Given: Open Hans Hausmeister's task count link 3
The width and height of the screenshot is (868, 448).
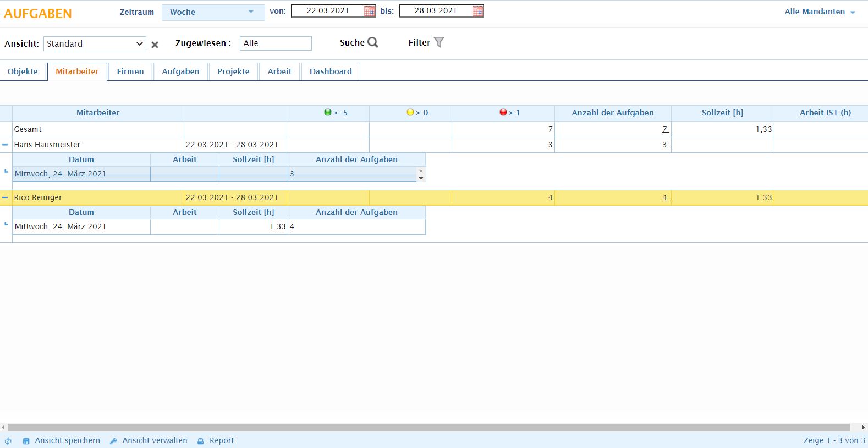Looking at the screenshot, I should tap(666, 145).
